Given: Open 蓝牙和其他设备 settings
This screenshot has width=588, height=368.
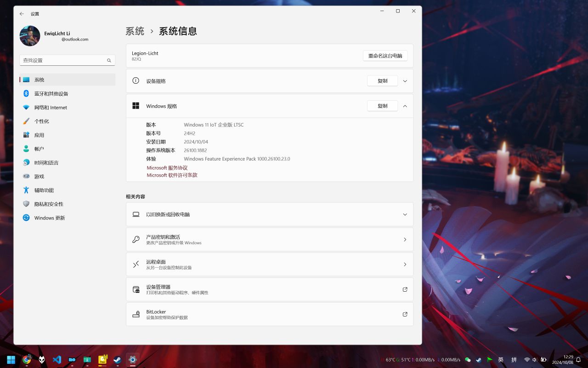Looking at the screenshot, I should coord(67,93).
